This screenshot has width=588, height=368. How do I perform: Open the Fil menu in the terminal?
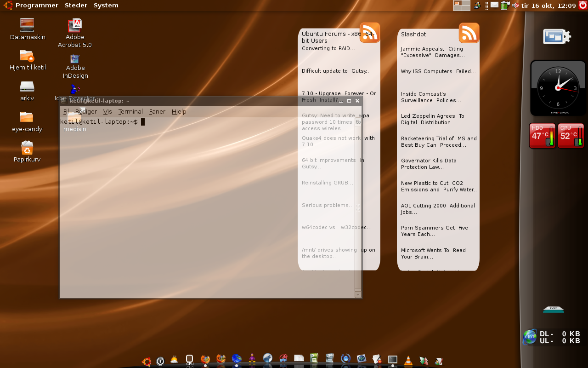66,111
